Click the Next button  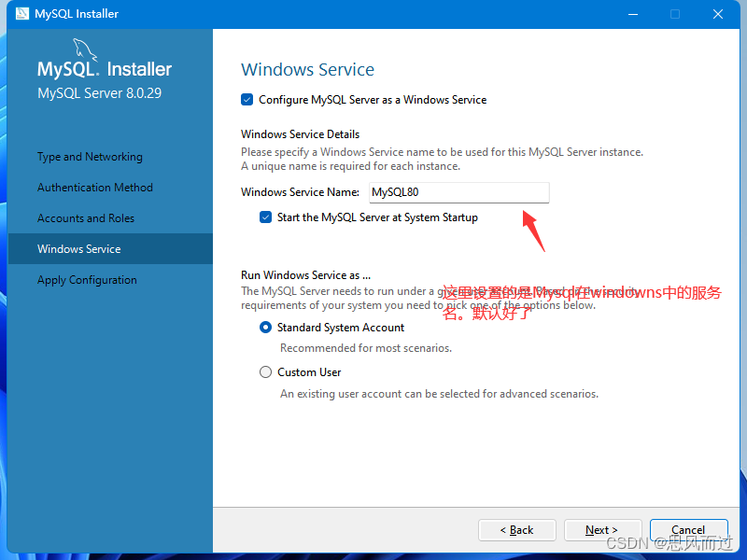[x=602, y=530]
